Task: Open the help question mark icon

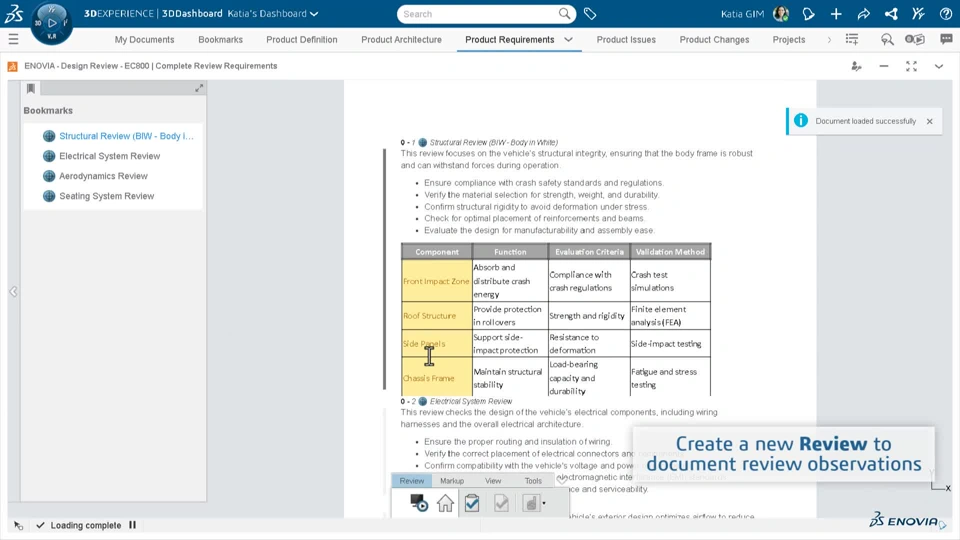Action: pyautogui.click(x=946, y=13)
